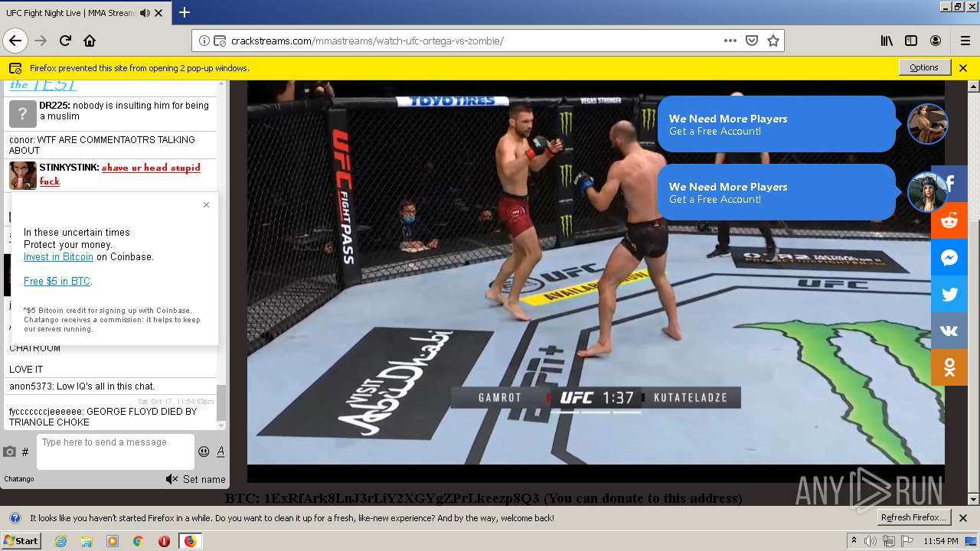This screenshot has width=980, height=551.
Task: Share via Facebook Messenger
Action: tap(949, 257)
